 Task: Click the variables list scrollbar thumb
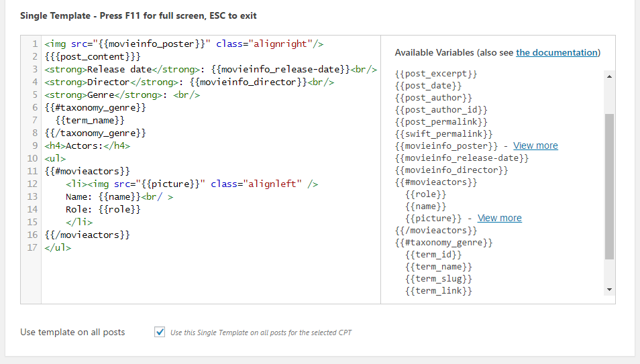point(609,186)
